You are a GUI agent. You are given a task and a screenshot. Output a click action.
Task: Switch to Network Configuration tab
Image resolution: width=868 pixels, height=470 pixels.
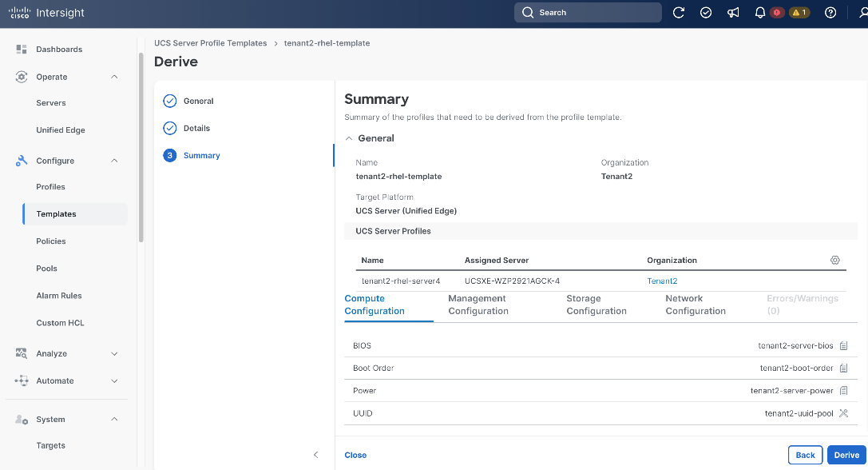(696, 305)
